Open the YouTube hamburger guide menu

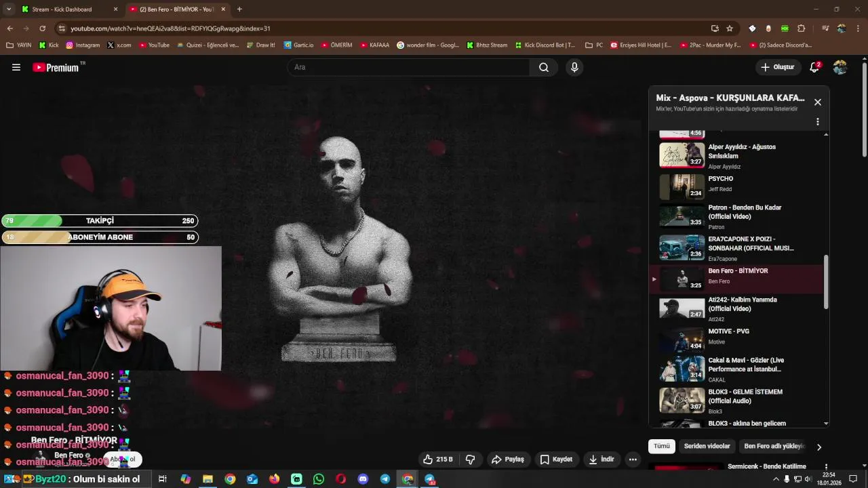pyautogui.click(x=16, y=67)
